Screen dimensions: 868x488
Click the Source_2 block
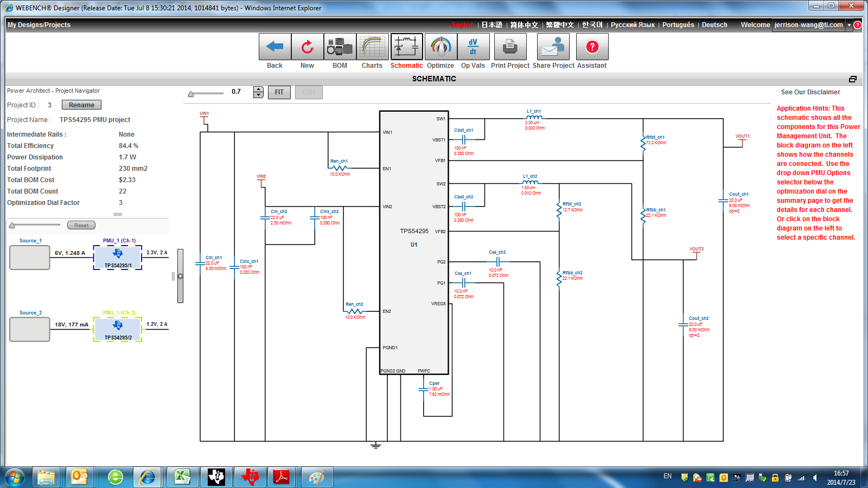[x=30, y=330]
